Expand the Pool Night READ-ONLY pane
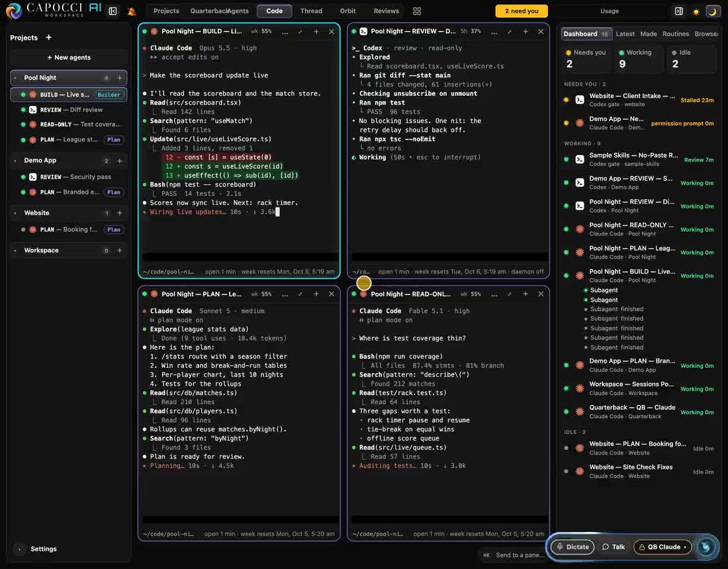 (510, 294)
